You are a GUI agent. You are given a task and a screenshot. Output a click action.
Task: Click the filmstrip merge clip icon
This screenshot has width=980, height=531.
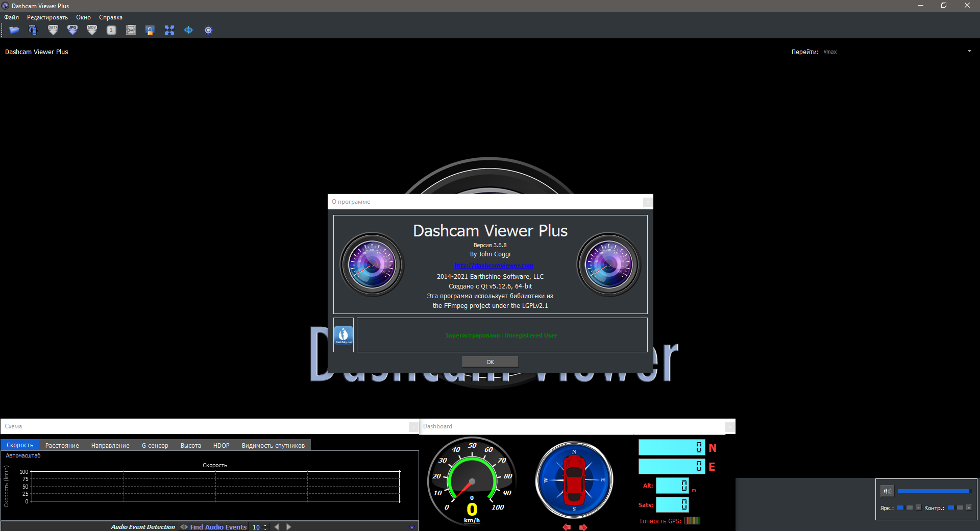coord(131,30)
